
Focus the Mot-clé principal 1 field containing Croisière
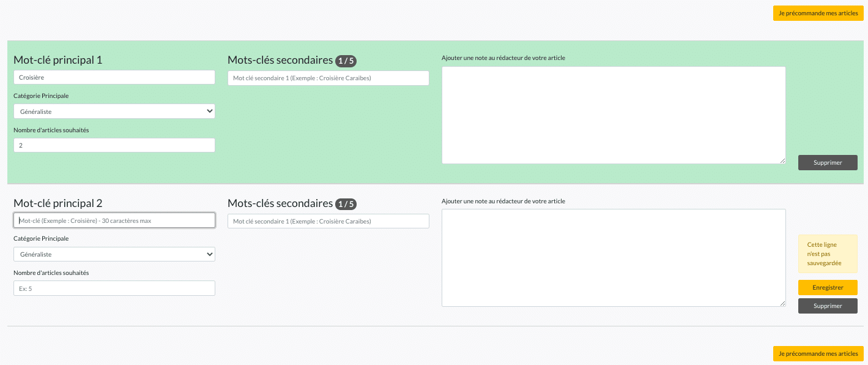tap(114, 77)
